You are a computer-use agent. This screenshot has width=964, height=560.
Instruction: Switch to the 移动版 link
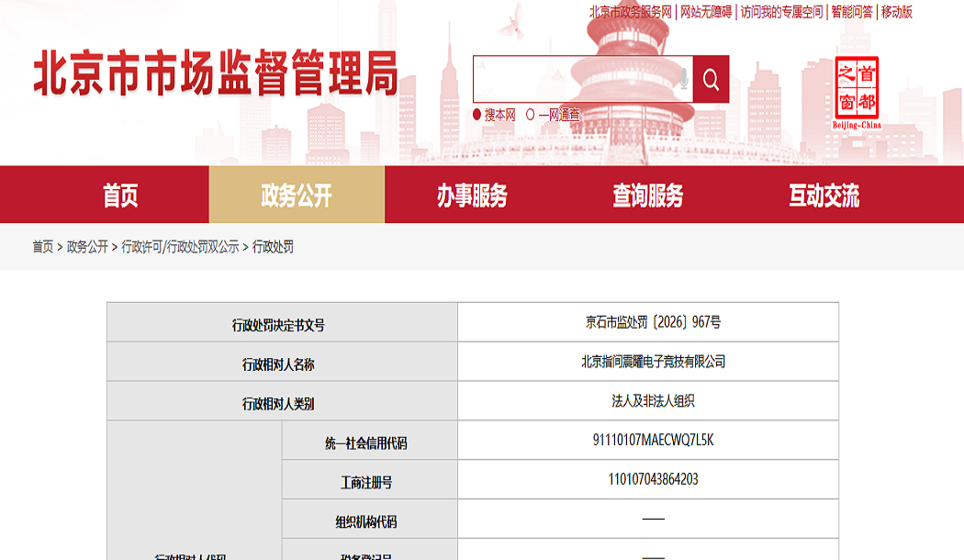coord(896,12)
